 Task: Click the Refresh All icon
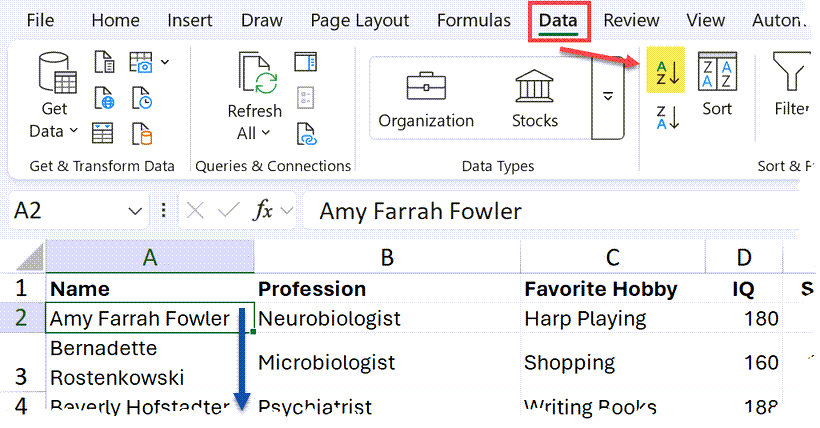[x=258, y=73]
